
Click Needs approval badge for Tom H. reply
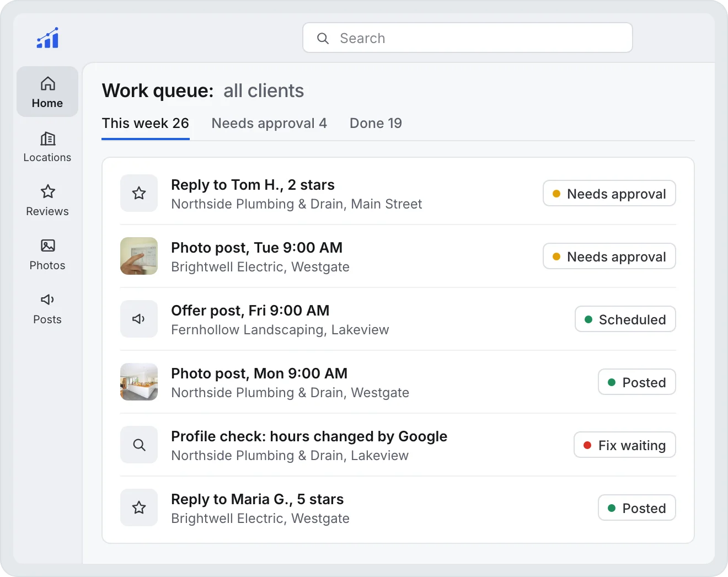(x=609, y=193)
